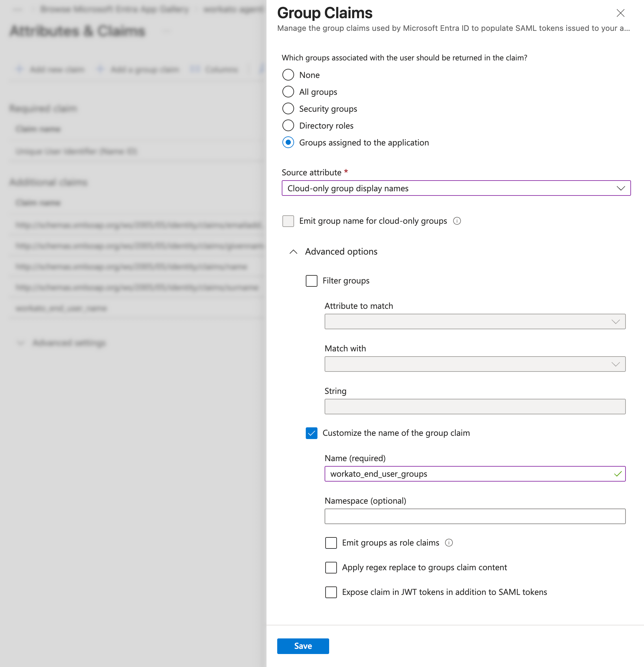
Task: Click the Add a group claim icon
Action: click(100, 69)
